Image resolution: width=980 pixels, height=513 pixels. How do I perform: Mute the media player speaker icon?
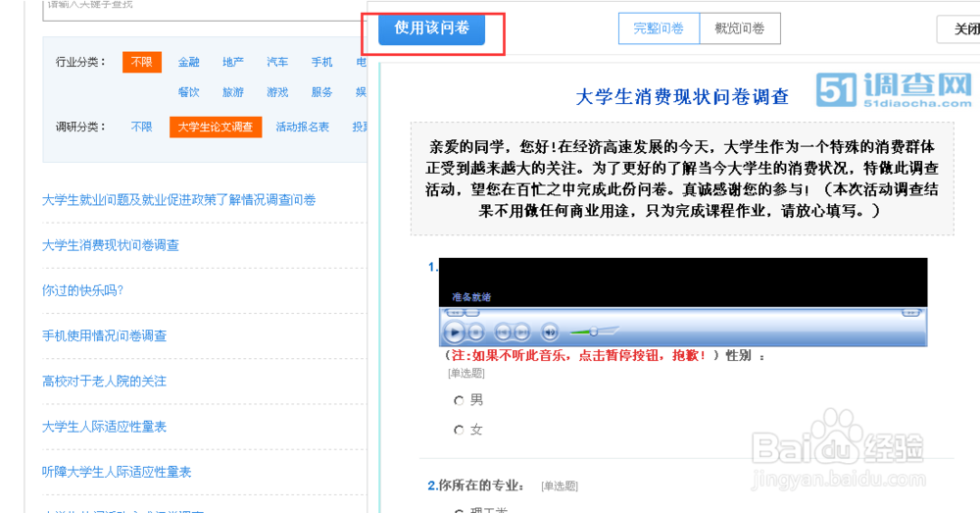(x=550, y=333)
